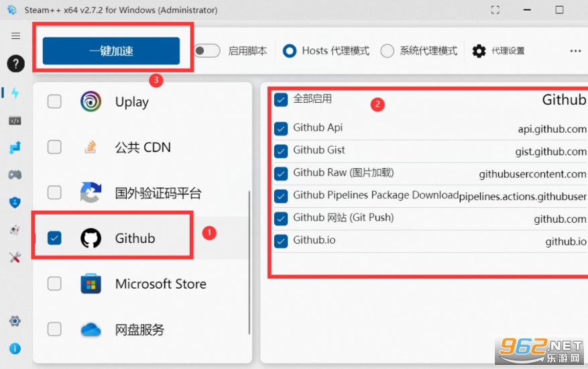Click the Steam++ app logo in title bar

pos(11,10)
